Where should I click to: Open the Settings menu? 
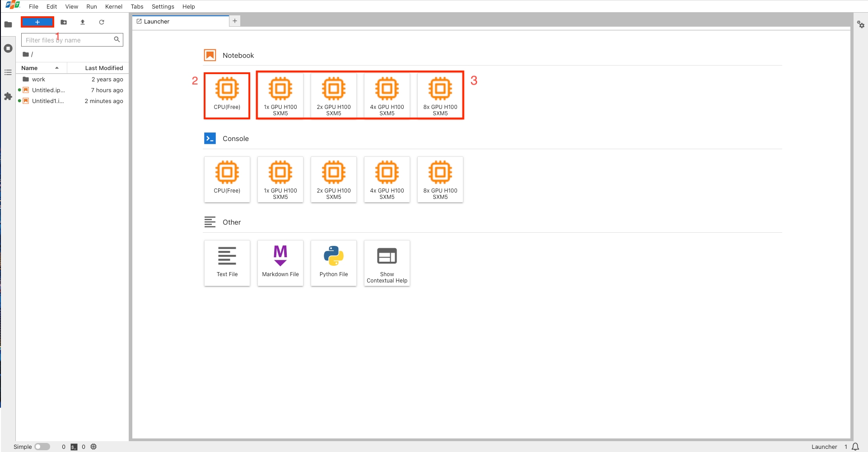point(163,6)
